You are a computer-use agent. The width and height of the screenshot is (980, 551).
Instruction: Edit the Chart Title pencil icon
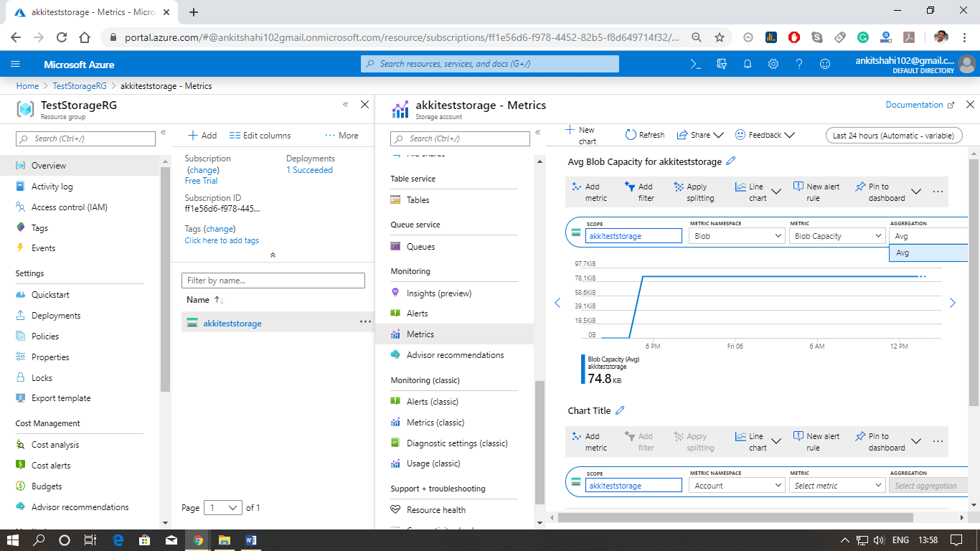pyautogui.click(x=621, y=410)
